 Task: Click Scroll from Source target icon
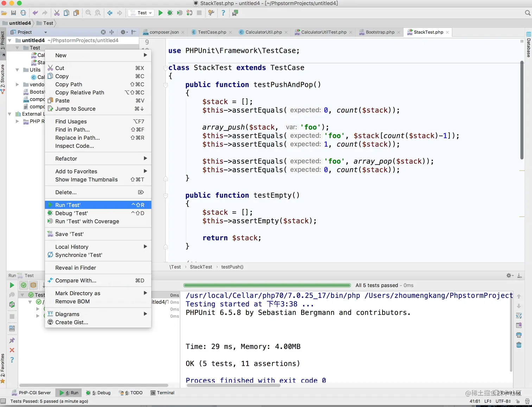(103, 32)
